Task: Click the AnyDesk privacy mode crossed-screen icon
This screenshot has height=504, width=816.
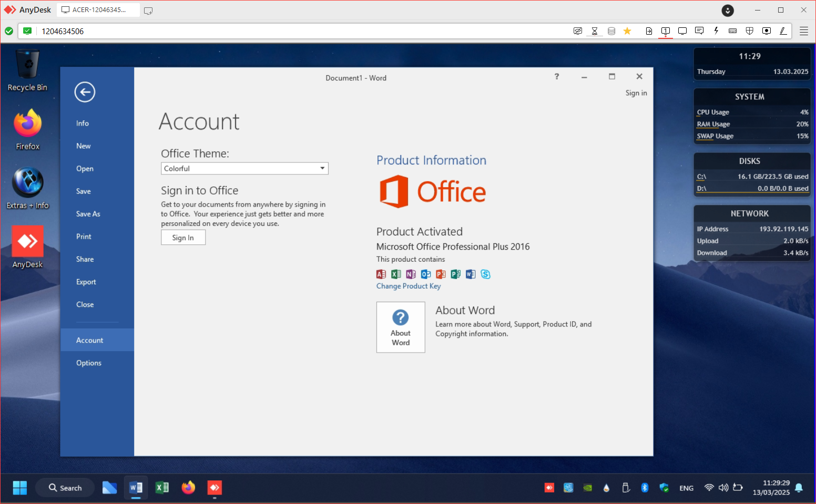Action: pos(578,31)
